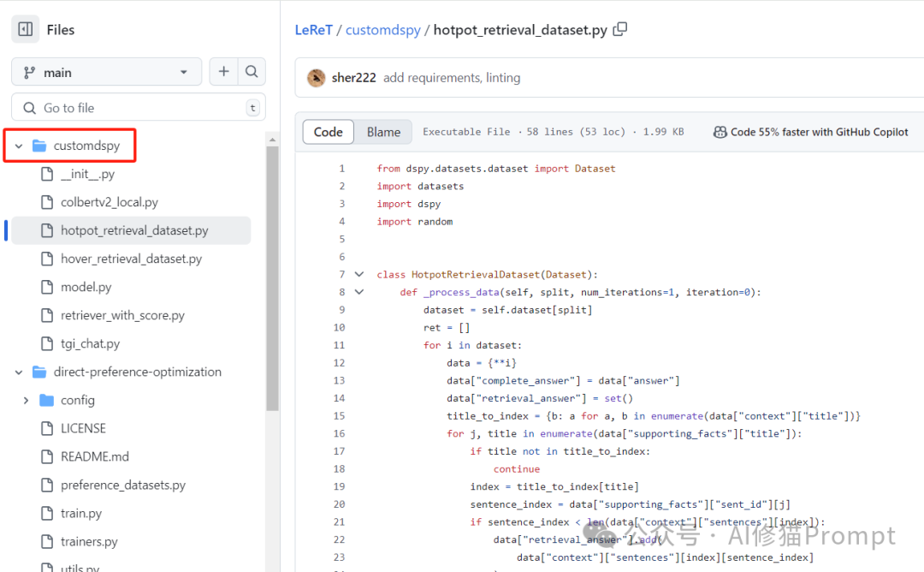Open the customdspy breadcrumb link
924x572 pixels.
pos(383,29)
